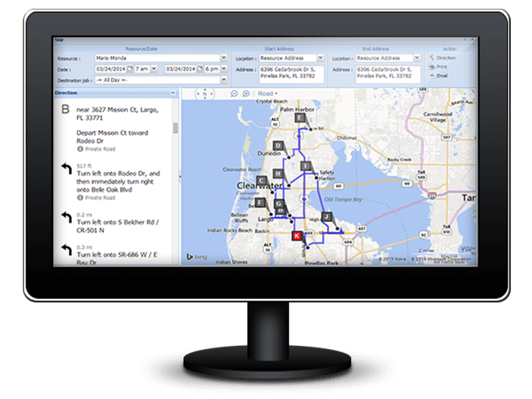Click turn-left arrow for SR-686 W step
This screenshot has width=532, height=399.
(67, 250)
